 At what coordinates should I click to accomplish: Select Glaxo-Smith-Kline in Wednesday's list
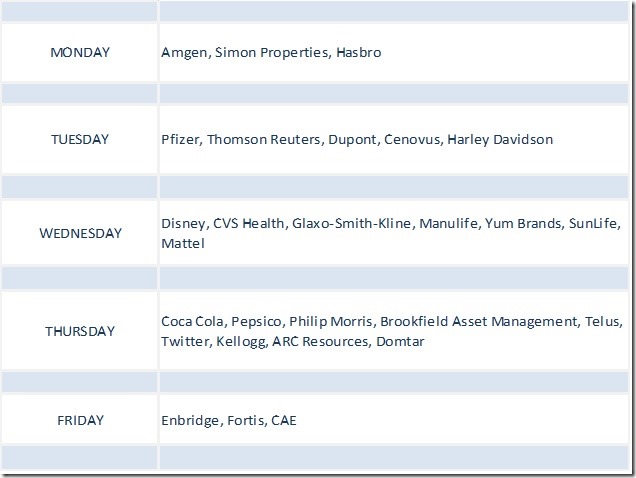(x=351, y=224)
